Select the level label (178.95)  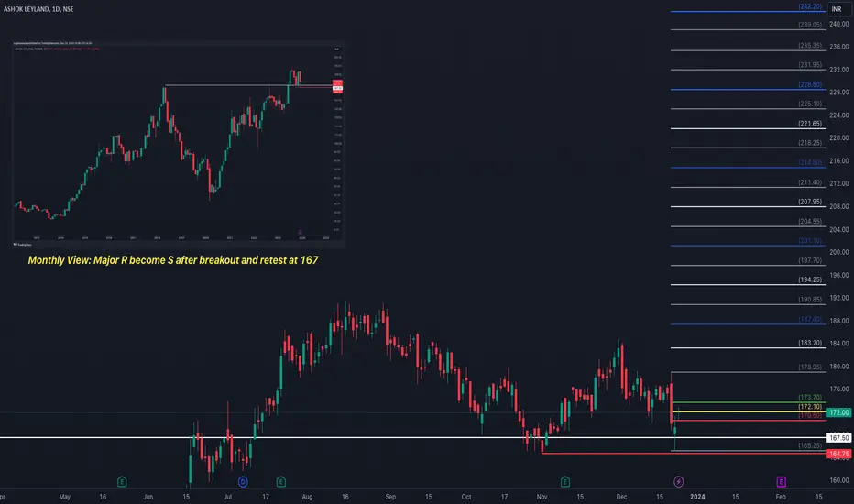(x=810, y=367)
